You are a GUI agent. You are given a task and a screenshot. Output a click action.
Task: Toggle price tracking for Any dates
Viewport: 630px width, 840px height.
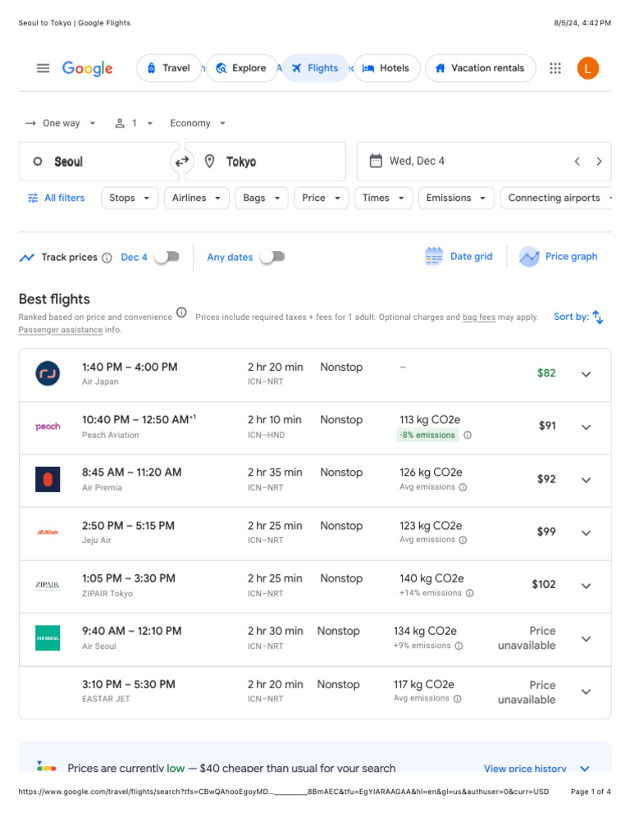[x=272, y=257]
